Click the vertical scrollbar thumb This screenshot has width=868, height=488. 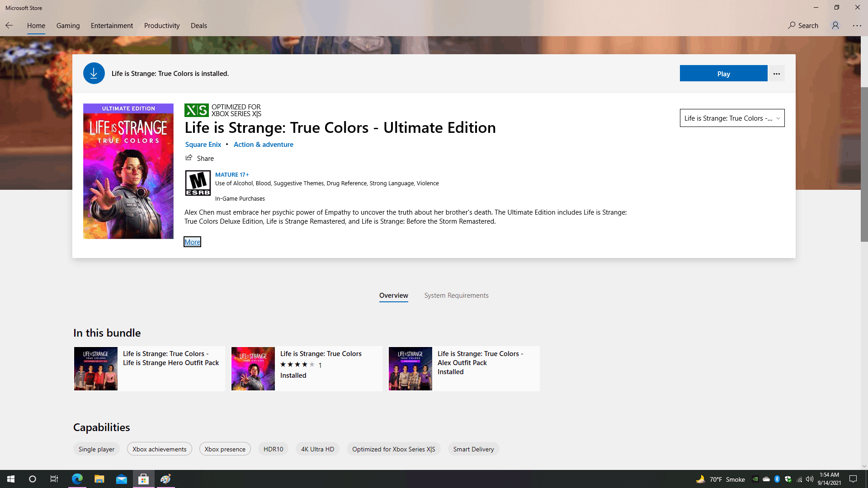pos(864,164)
